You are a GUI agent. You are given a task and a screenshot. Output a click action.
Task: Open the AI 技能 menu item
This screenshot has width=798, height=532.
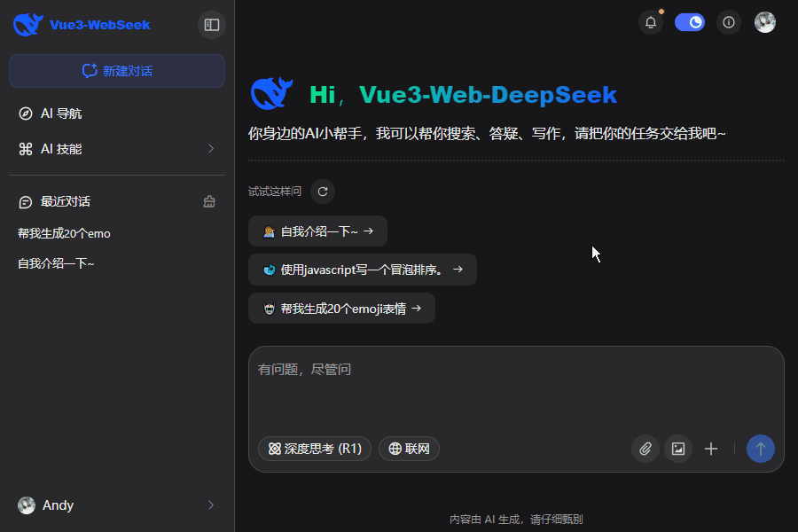(117, 149)
